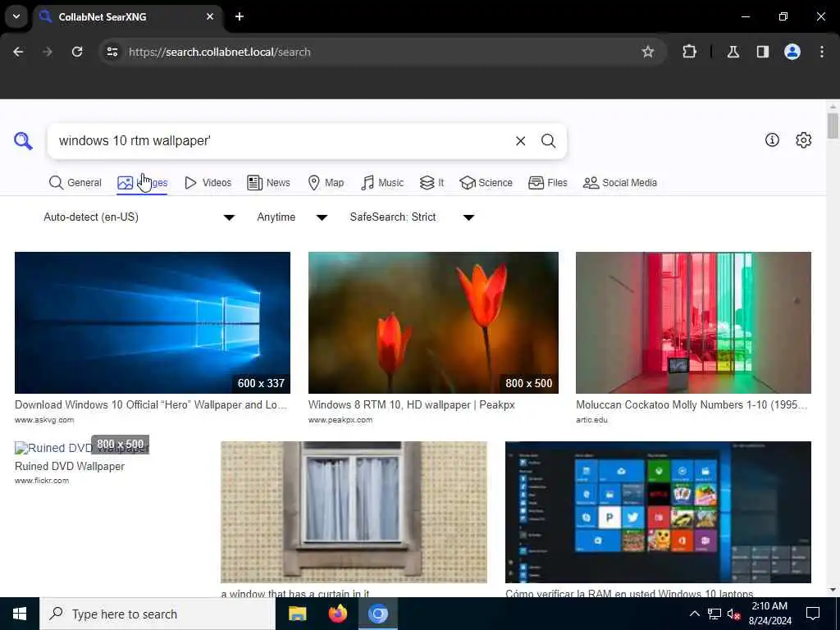Viewport: 840px width, 630px height.
Task: View site information icon in address bar
Action: (x=112, y=52)
